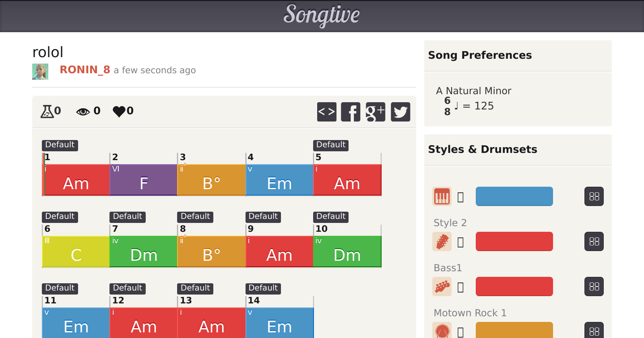Open the dark pattern button on the Bass1 row
The image size is (644, 338).
coord(594,287)
